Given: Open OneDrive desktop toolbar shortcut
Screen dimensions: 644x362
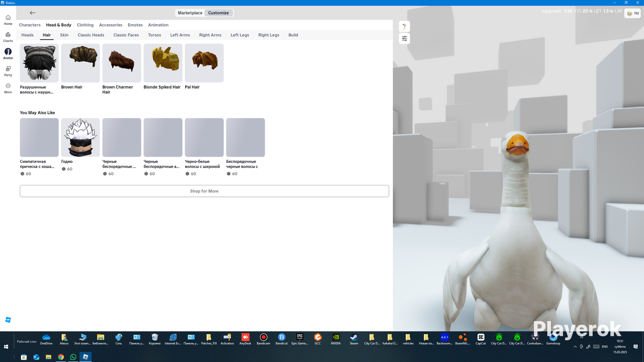Looking at the screenshot, I should pos(46,339).
